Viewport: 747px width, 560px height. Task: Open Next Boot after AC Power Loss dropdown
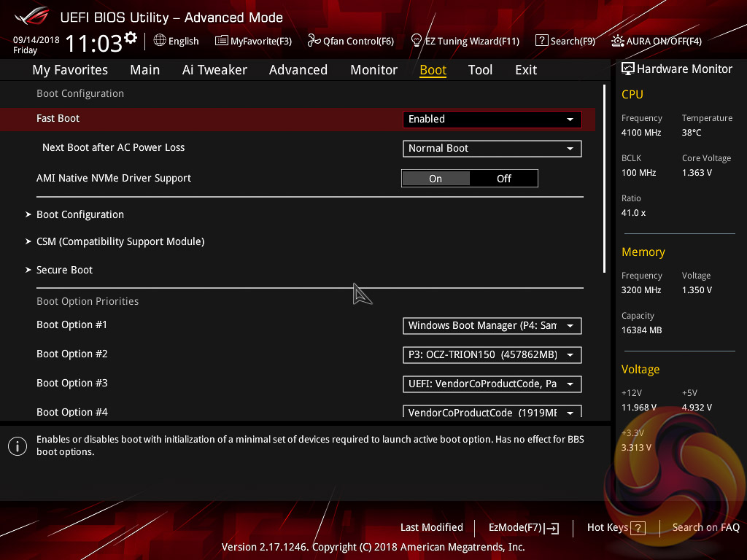click(492, 148)
